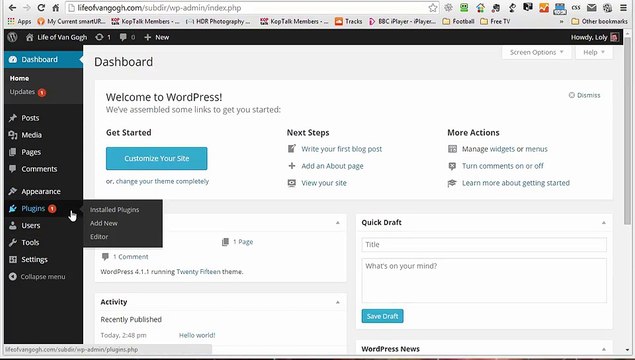Click Learn more about getting started
635x360 pixels.
516,183
